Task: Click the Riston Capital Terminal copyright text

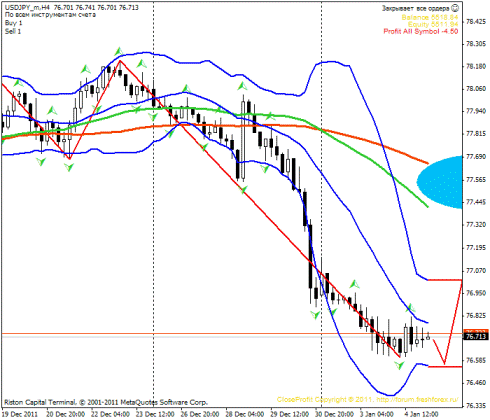Action: coord(106,402)
